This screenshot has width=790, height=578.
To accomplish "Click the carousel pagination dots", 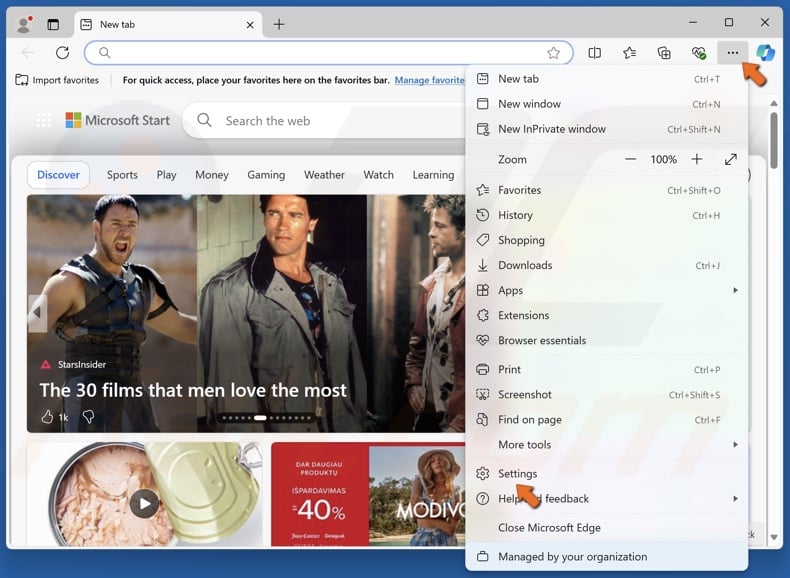I will click(x=267, y=418).
